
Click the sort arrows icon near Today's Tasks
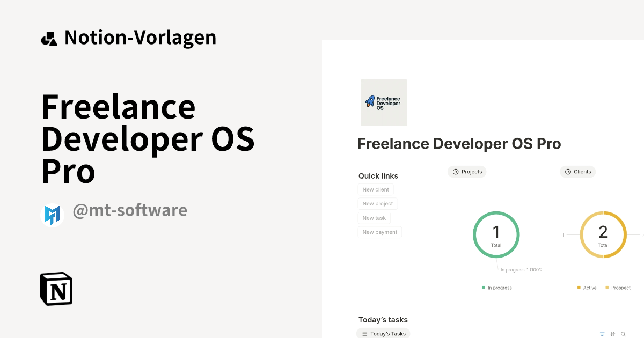click(x=612, y=334)
